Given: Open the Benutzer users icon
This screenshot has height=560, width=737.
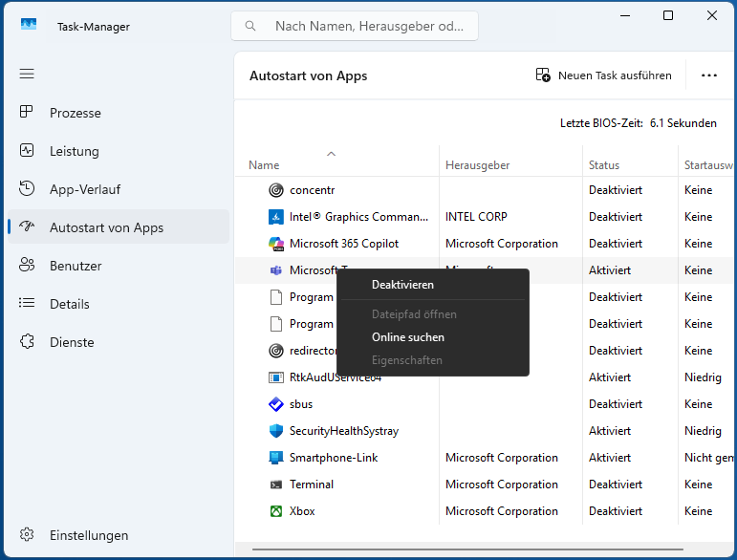Looking at the screenshot, I should (x=27, y=265).
